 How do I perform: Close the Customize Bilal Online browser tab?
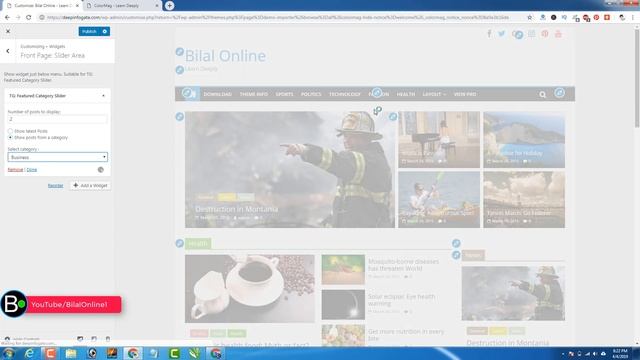(77, 6)
